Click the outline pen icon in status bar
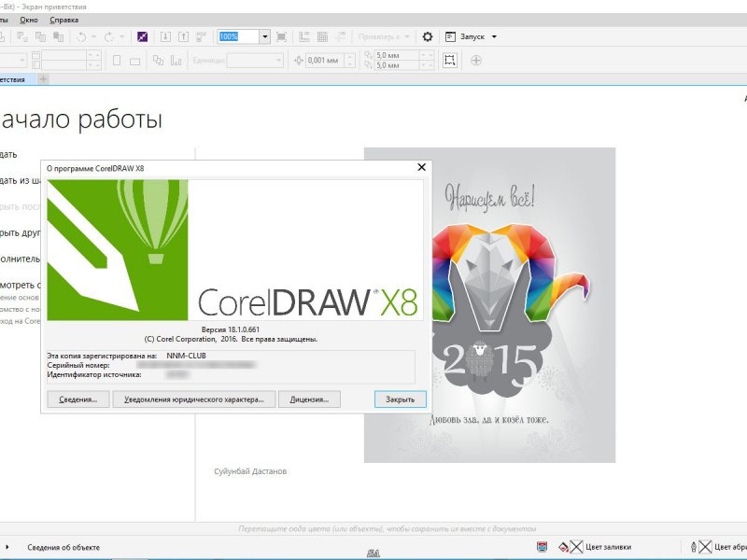Image resolution: width=747 pixels, height=560 pixels. coord(694,547)
